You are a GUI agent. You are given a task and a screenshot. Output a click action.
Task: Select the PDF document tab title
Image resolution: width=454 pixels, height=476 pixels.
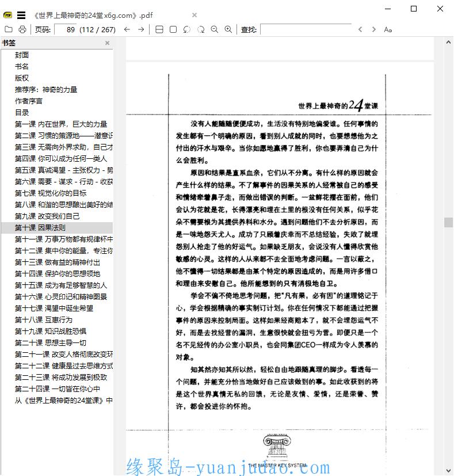(x=93, y=15)
